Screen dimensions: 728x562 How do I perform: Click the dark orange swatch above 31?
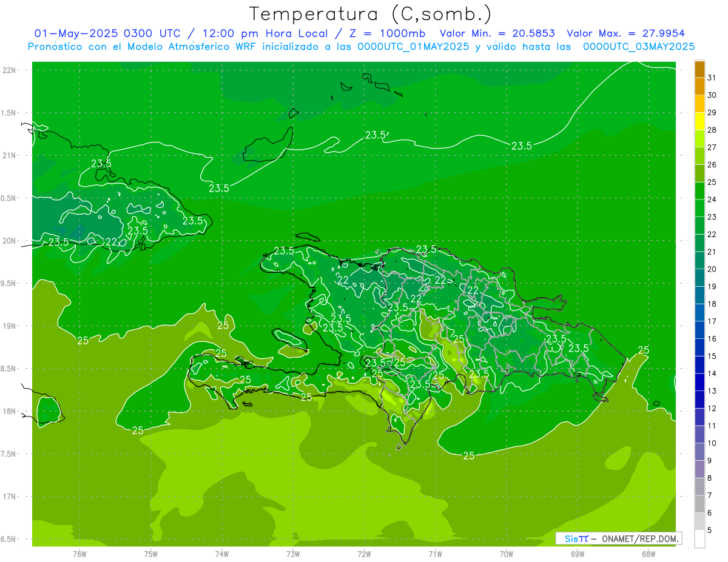[699, 70]
